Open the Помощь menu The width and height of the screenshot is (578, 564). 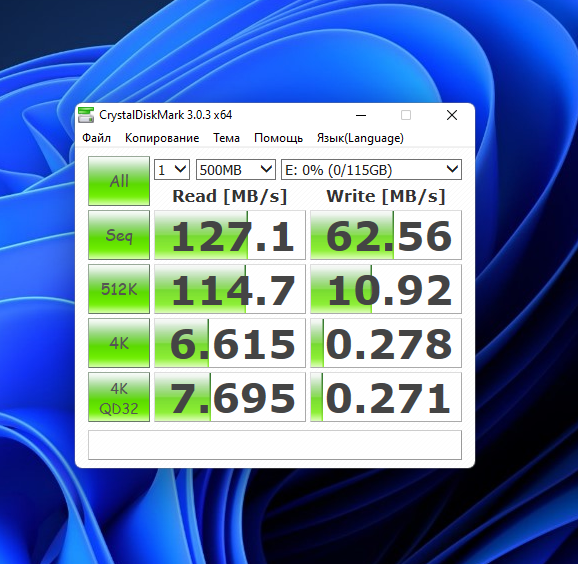pyautogui.click(x=278, y=138)
